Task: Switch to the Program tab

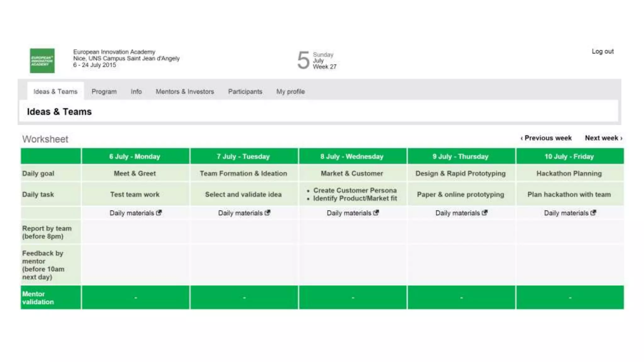Action: tap(104, 91)
